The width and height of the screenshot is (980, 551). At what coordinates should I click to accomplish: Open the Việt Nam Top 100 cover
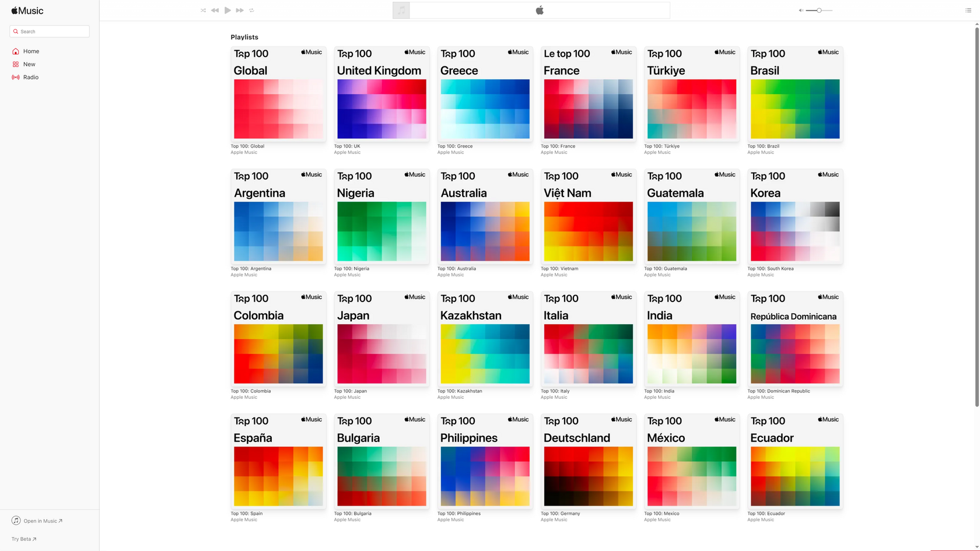[x=589, y=216]
